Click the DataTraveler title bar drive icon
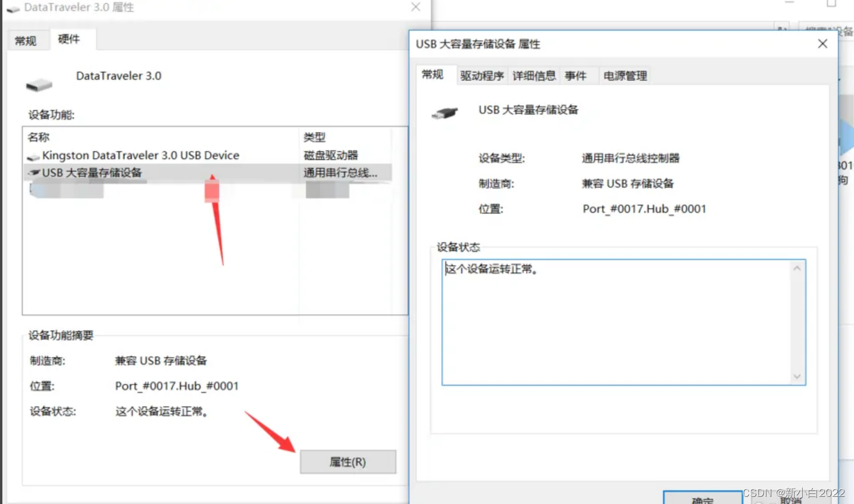 click(12, 8)
